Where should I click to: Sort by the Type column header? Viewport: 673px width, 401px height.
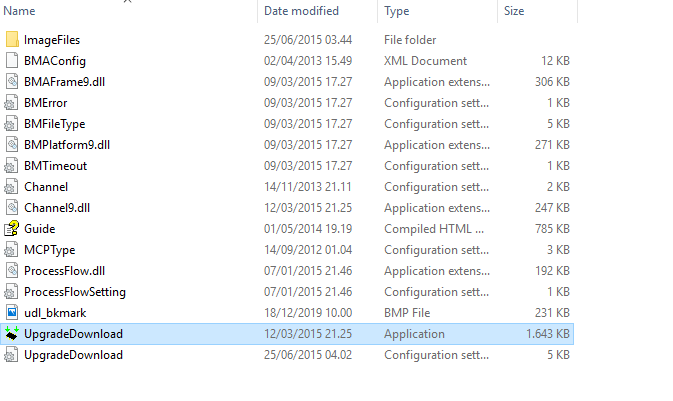pos(397,11)
